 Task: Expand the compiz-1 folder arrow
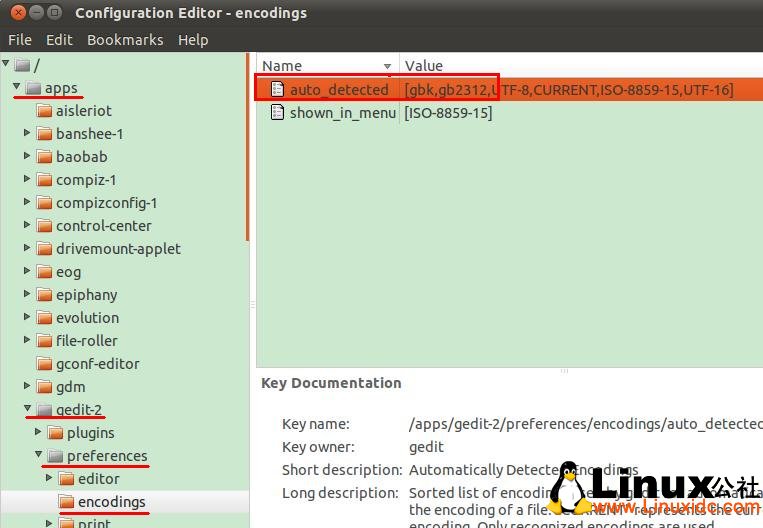click(x=27, y=178)
